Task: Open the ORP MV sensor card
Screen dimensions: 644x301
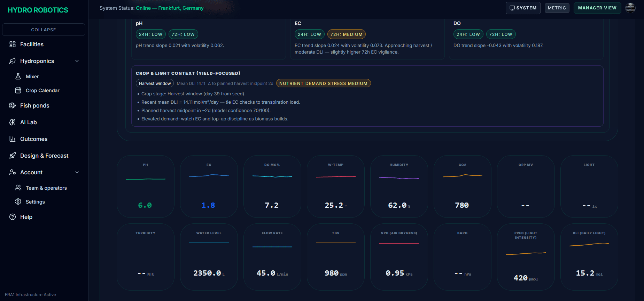Action: [x=526, y=187]
